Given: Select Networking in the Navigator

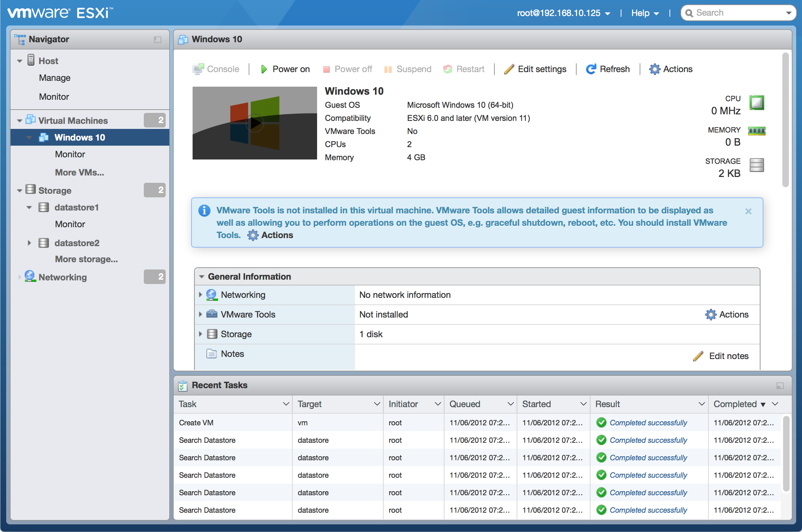Looking at the screenshot, I should [62, 277].
